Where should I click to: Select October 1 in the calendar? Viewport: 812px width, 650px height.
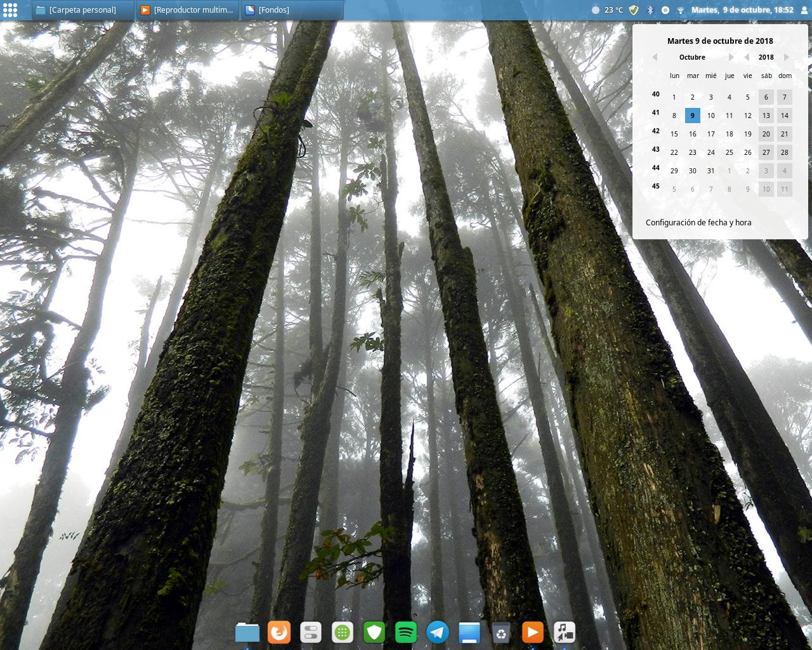coord(674,97)
